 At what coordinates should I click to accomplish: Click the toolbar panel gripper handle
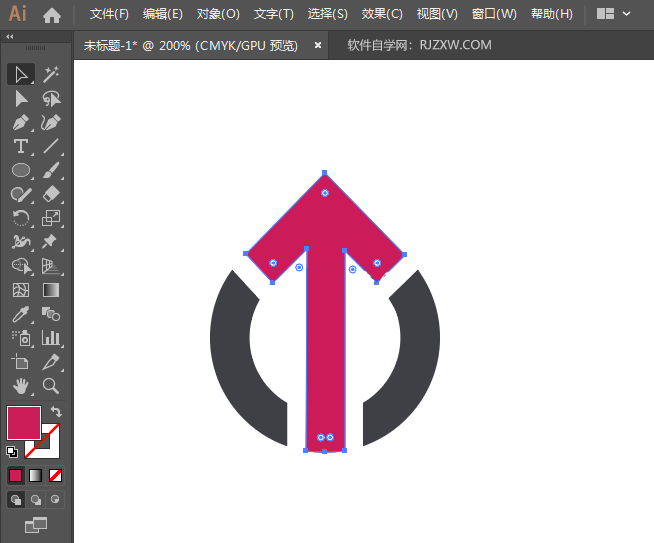35,48
